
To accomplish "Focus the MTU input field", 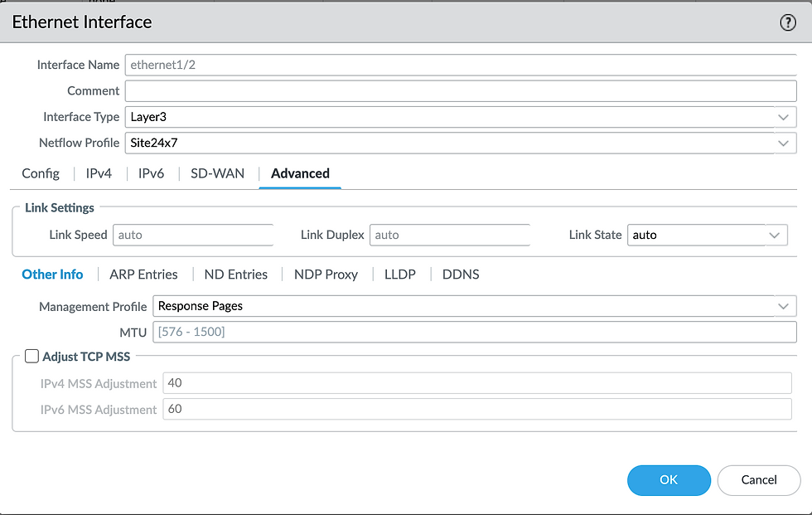I will pos(474,332).
